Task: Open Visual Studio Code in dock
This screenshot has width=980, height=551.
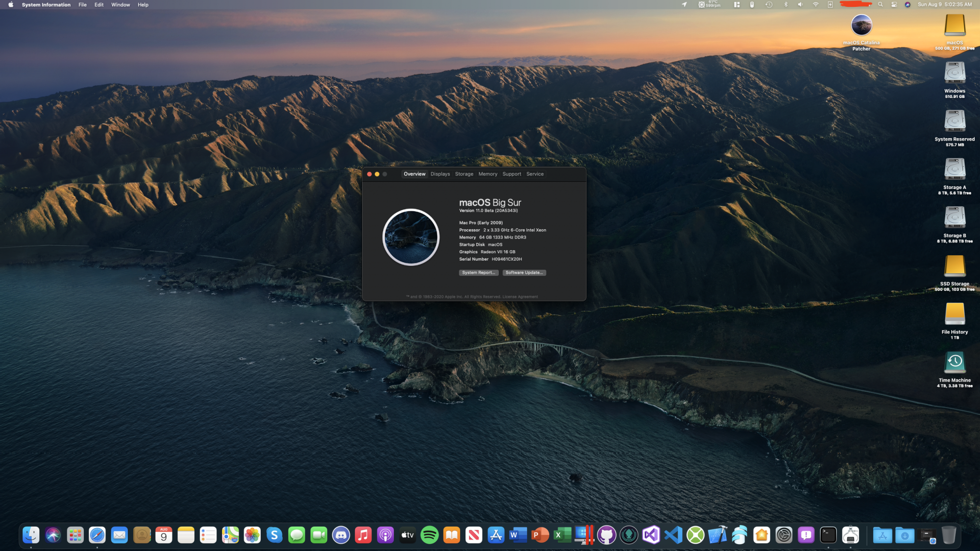Action: click(x=673, y=535)
